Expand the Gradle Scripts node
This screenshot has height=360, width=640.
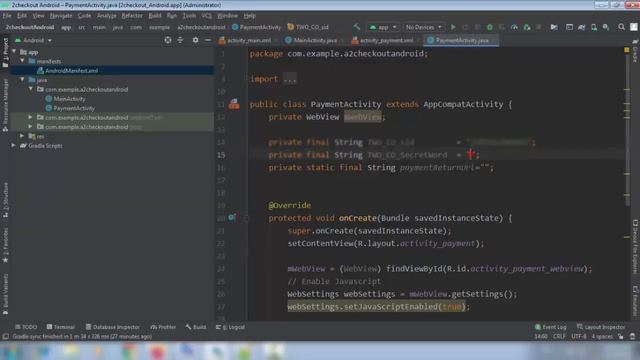pos(13,145)
